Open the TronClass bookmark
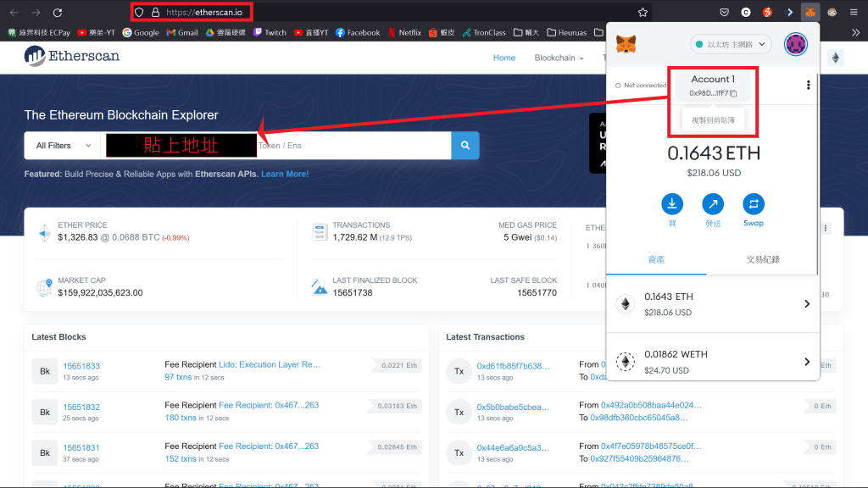The image size is (868, 488). tap(484, 33)
